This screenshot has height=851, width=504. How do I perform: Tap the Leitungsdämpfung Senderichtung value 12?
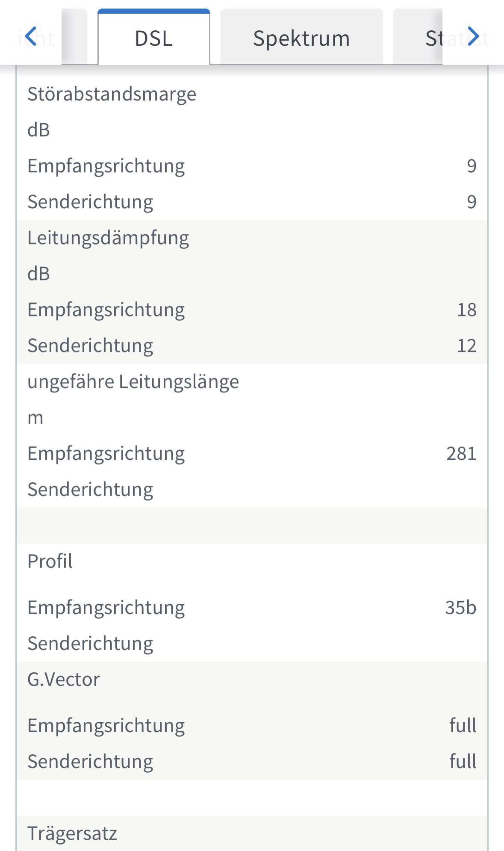(x=467, y=346)
